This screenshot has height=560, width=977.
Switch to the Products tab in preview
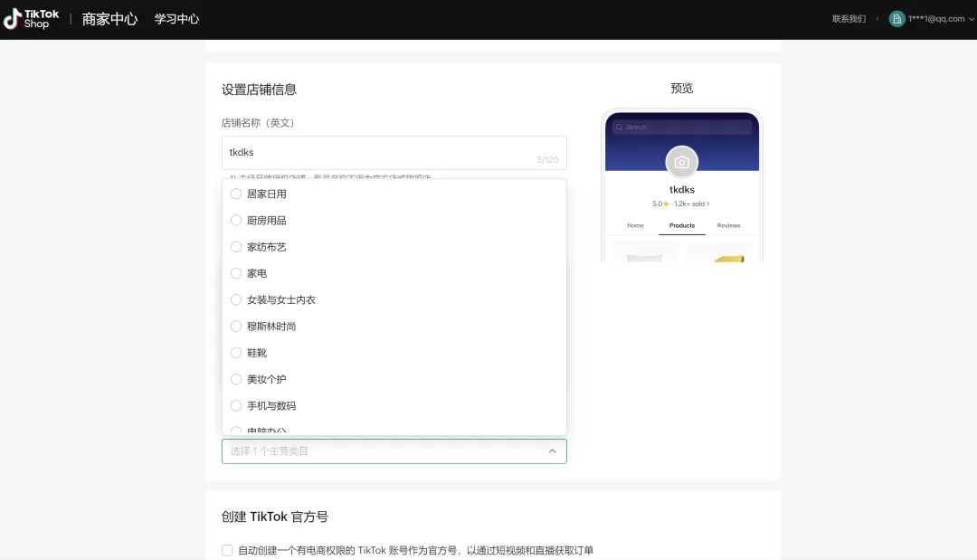coord(681,225)
